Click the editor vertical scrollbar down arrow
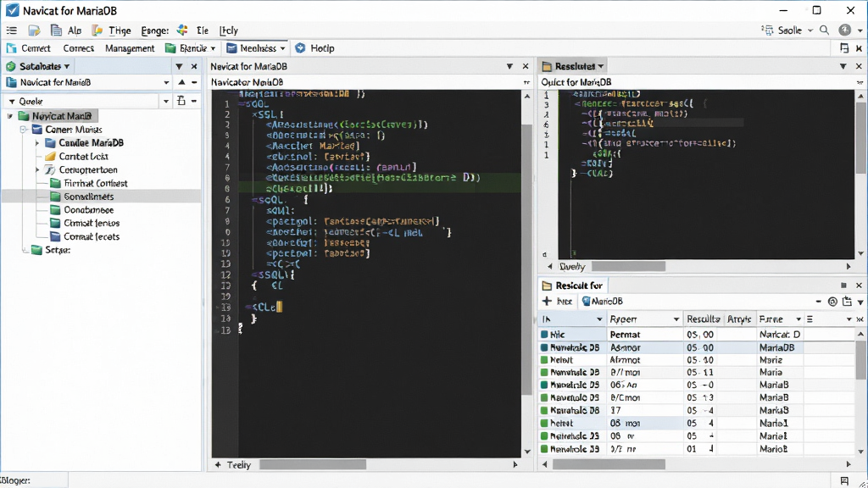Screen dimensions: 868x488 pyautogui.click(x=527, y=452)
